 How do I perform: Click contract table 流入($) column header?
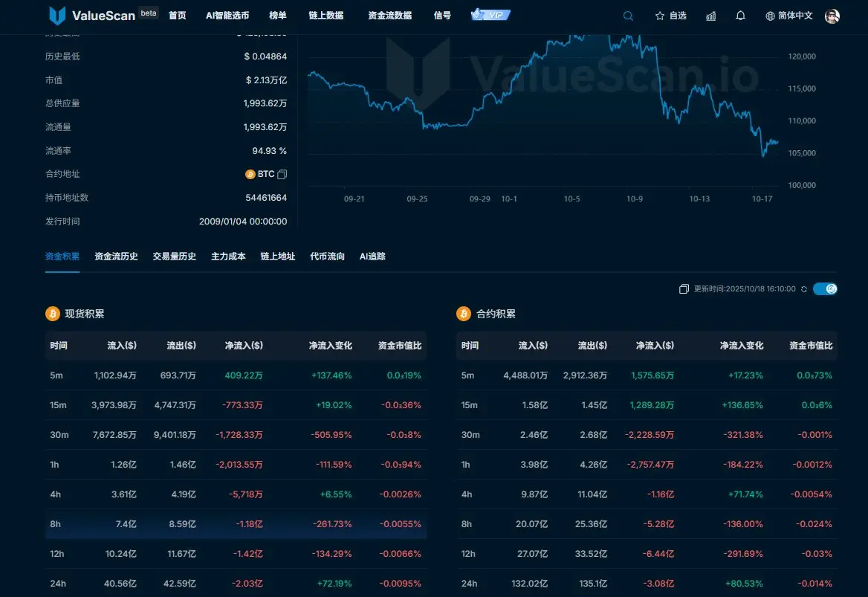click(533, 346)
